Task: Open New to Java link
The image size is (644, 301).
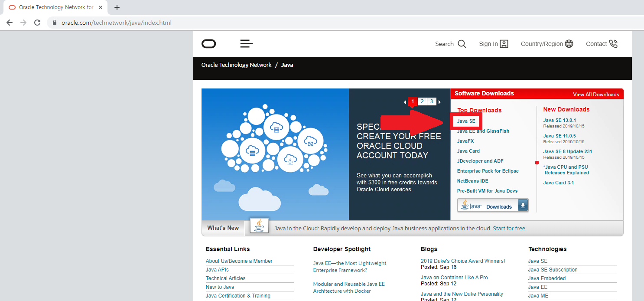Action: 220,287
